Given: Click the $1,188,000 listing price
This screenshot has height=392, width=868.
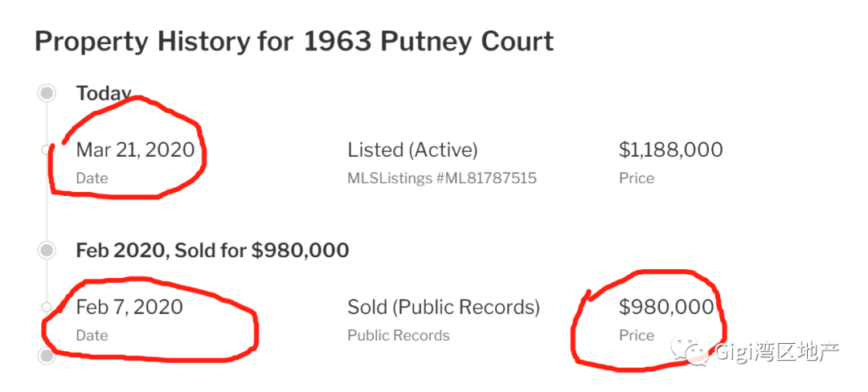Looking at the screenshot, I should tap(670, 149).
